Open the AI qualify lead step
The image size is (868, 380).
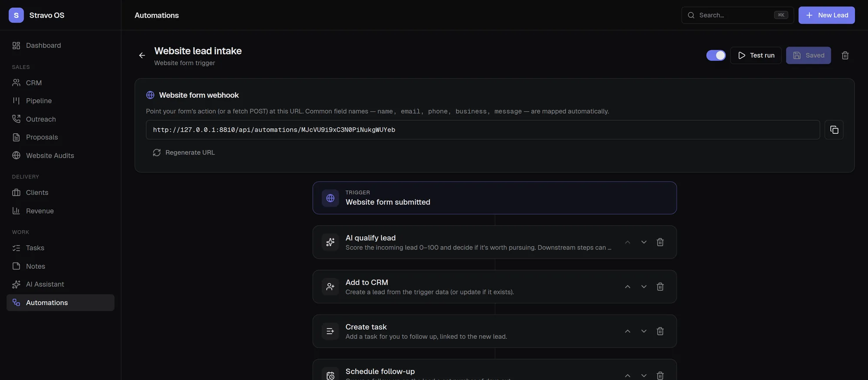494,242
